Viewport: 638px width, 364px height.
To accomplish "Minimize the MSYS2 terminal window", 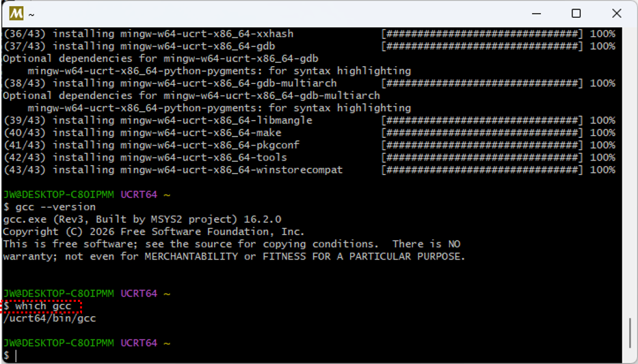I will coord(536,14).
